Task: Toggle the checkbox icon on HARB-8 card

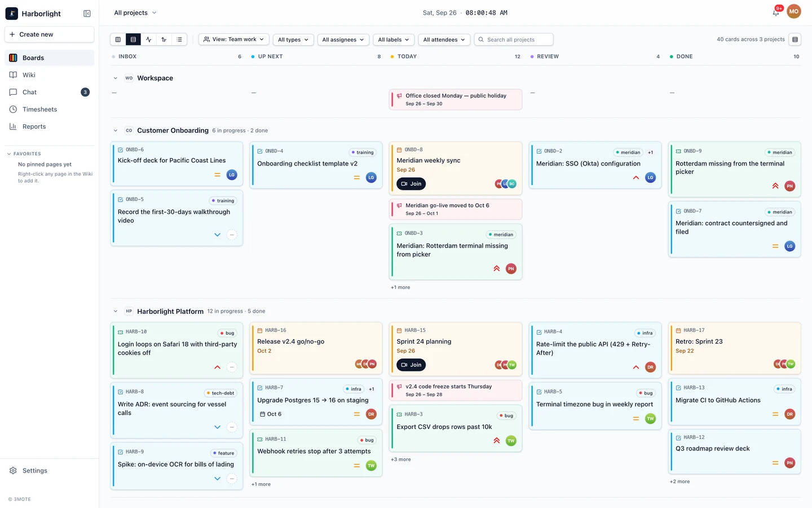Action: (120, 392)
